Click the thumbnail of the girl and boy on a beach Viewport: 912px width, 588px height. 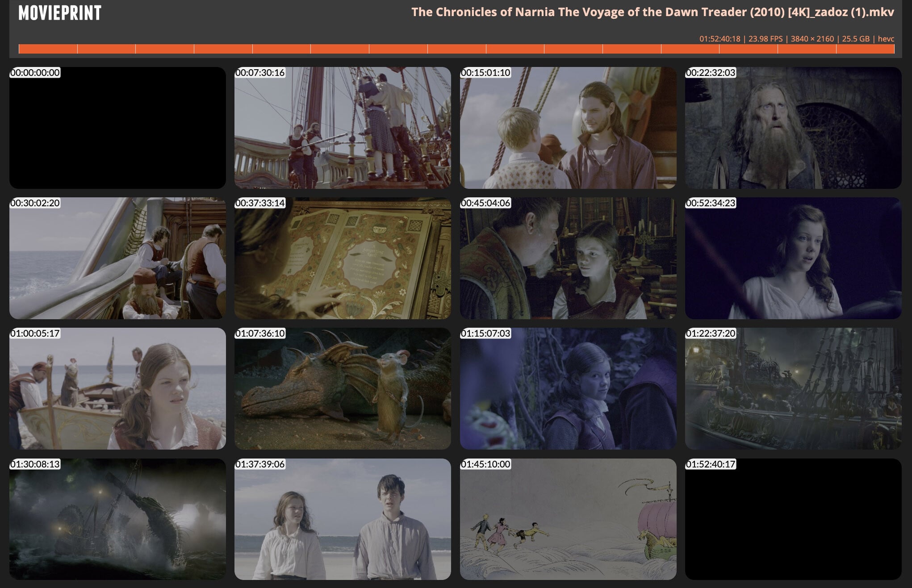pyautogui.click(x=343, y=519)
